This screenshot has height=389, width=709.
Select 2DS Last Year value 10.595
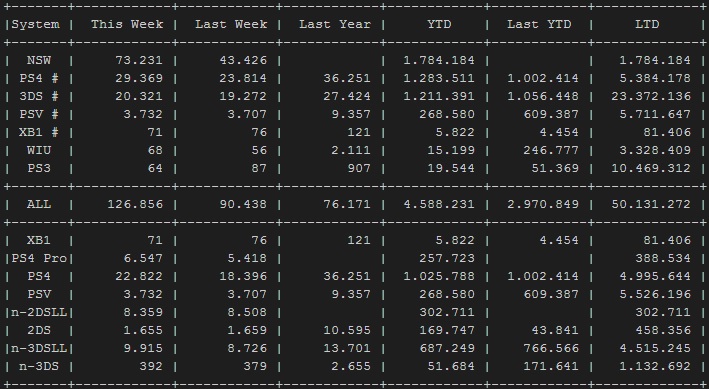point(347,331)
